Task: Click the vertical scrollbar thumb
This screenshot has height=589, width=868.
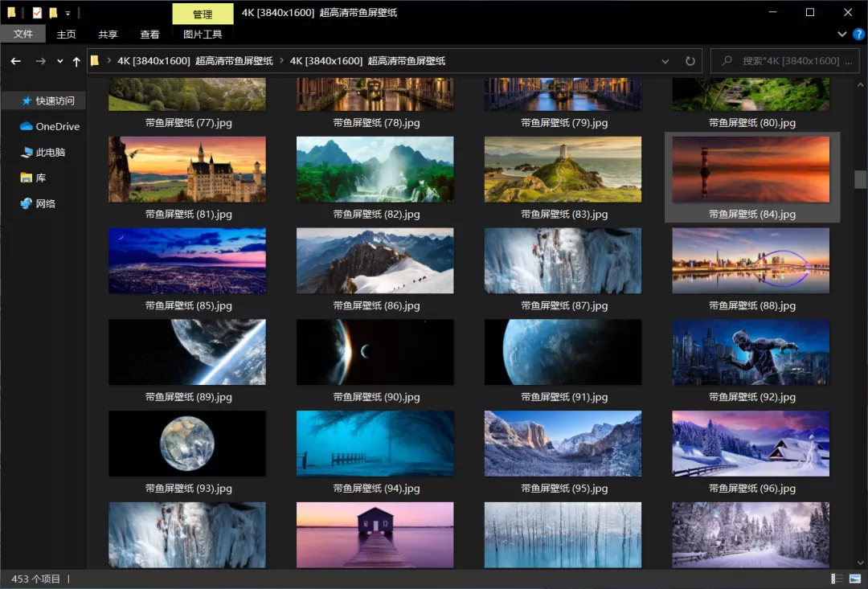Action: (x=859, y=178)
